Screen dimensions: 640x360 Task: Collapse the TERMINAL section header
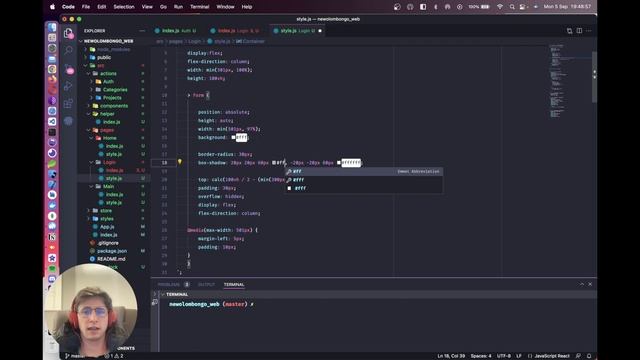177,294
